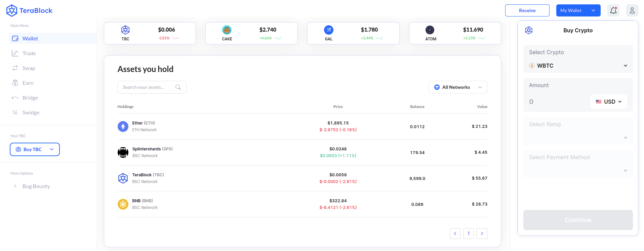Click the TBC ticker card logo
644x251 pixels.
pyautogui.click(x=125, y=30)
